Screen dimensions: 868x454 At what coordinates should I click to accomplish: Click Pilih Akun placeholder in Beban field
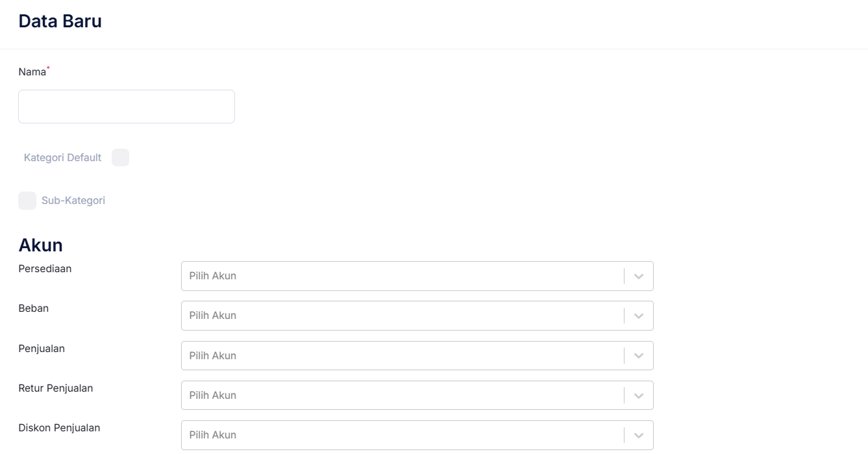click(x=213, y=316)
